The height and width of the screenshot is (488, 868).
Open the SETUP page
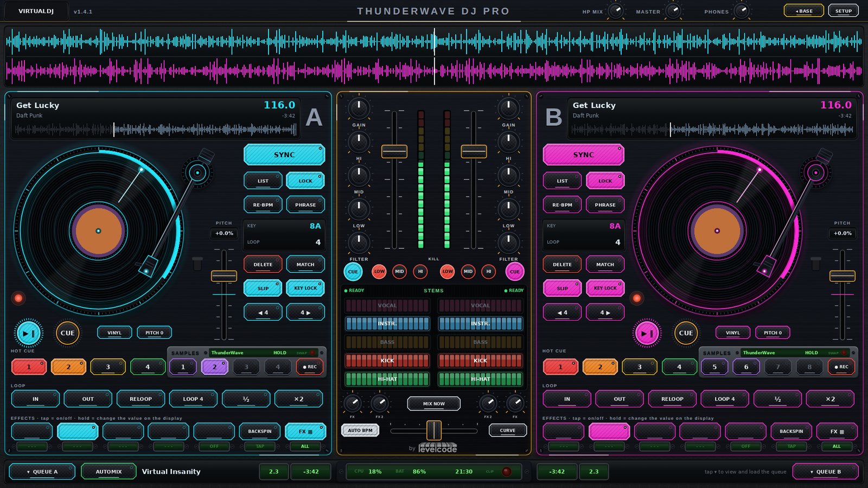tap(844, 11)
